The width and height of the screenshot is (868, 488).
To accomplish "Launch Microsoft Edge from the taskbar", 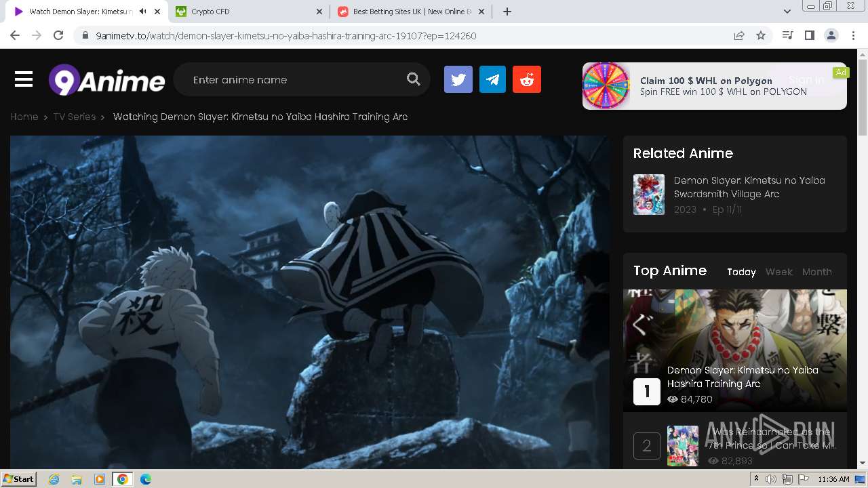I will pyautogui.click(x=145, y=479).
